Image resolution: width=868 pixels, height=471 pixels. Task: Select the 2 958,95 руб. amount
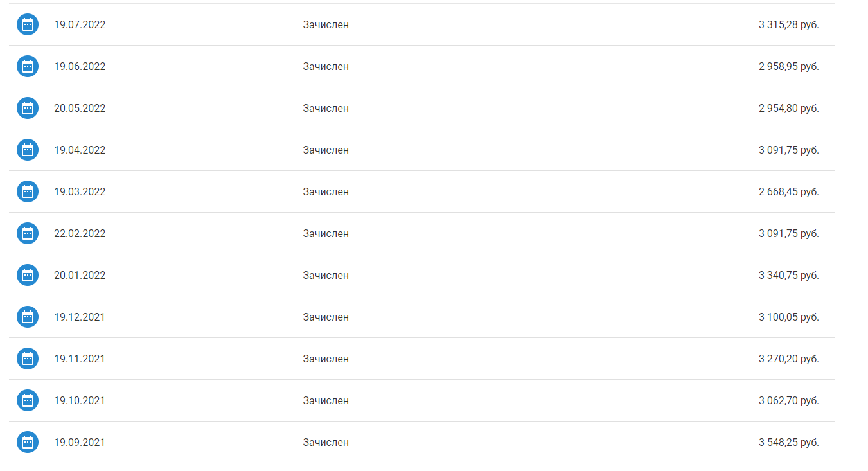(788, 67)
